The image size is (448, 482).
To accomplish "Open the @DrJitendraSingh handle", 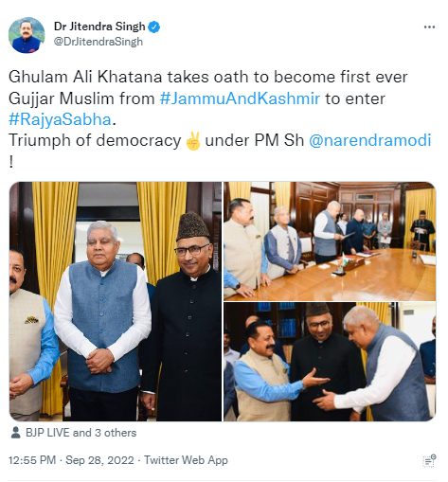I will [x=99, y=42].
